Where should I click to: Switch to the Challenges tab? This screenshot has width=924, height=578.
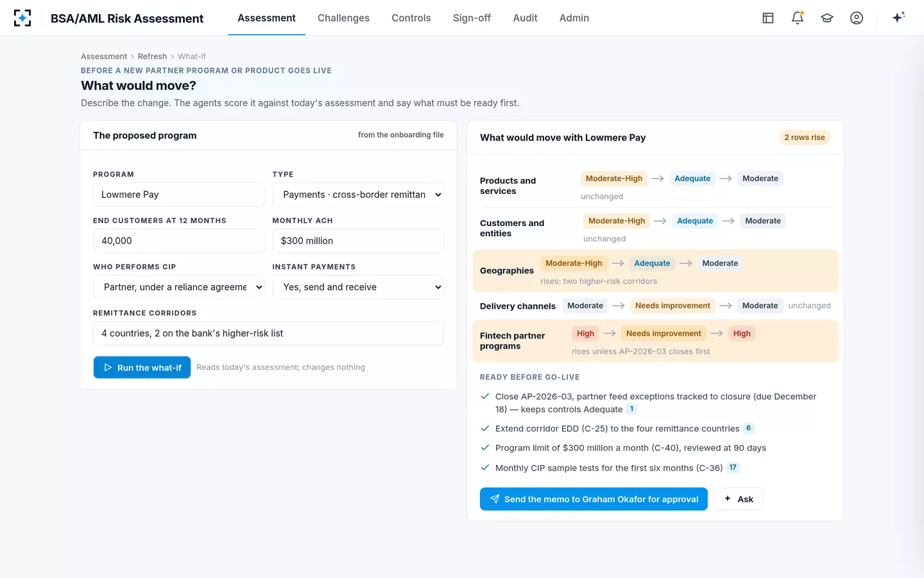(x=343, y=18)
